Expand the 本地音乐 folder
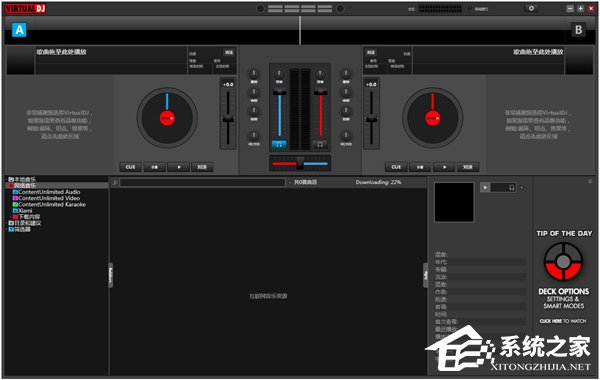 [7, 179]
